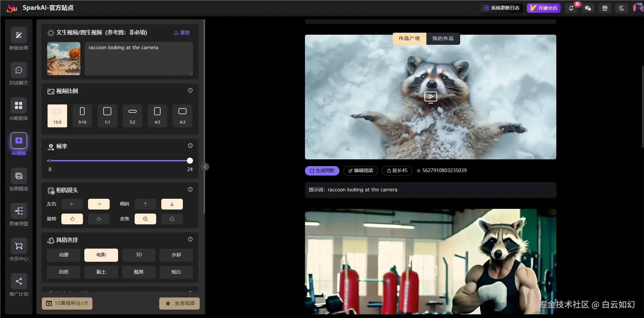
Task: Choose 炫白 white style
Action: click(x=176, y=272)
